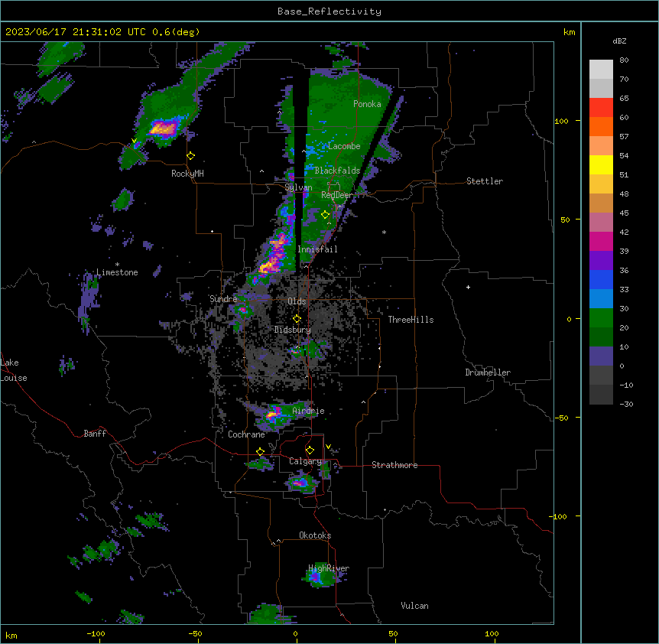
Task: Pick the magenta 39-42 dBZ legend swatch
Action: (x=601, y=241)
